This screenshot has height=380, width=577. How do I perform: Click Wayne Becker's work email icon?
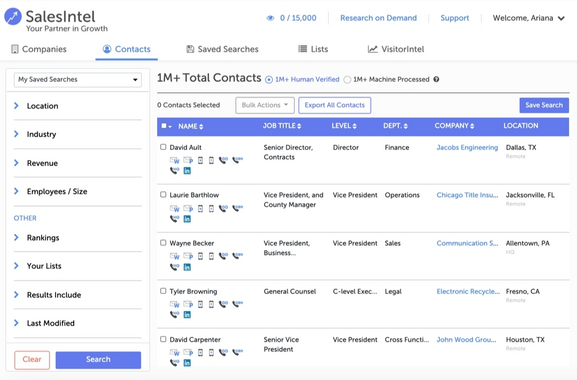pos(174,256)
